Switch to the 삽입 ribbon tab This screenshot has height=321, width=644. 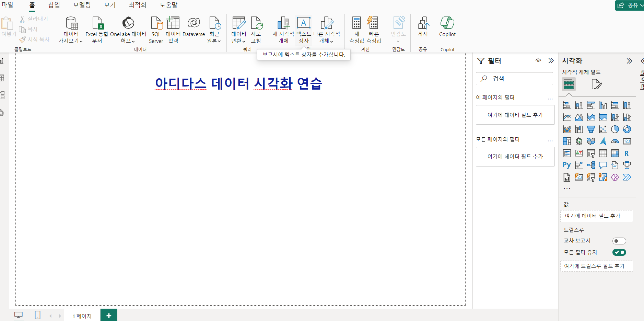[x=54, y=5]
